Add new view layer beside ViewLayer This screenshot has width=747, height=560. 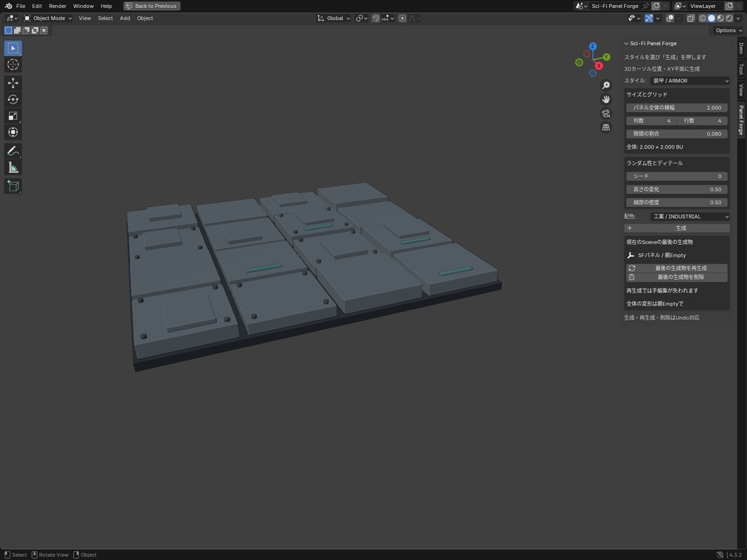729,6
